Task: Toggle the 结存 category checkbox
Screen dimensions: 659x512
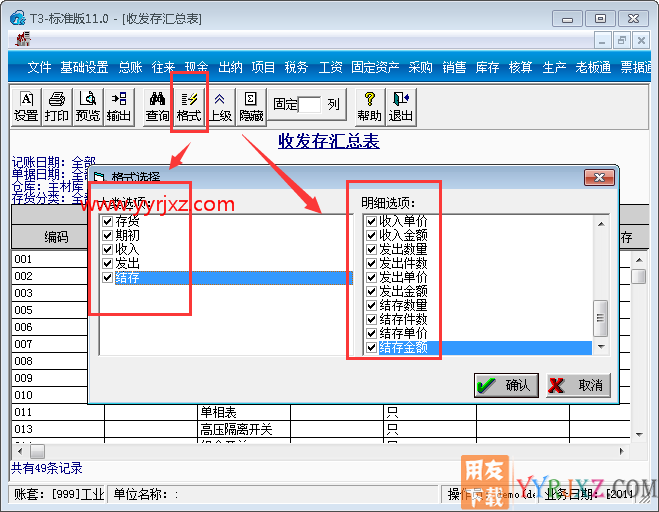Action: pos(108,277)
